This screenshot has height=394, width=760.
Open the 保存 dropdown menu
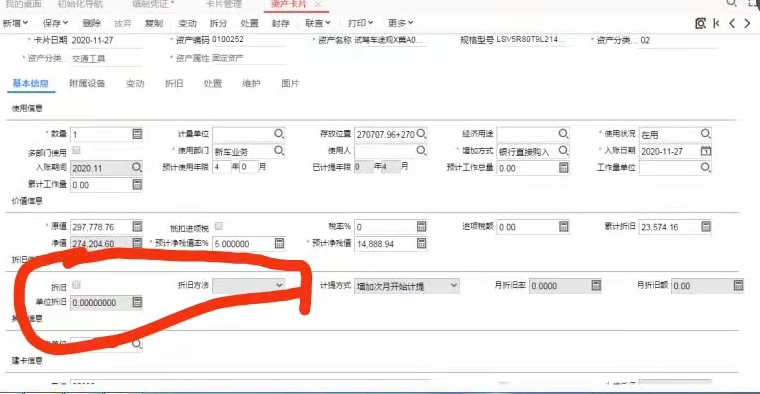55,23
